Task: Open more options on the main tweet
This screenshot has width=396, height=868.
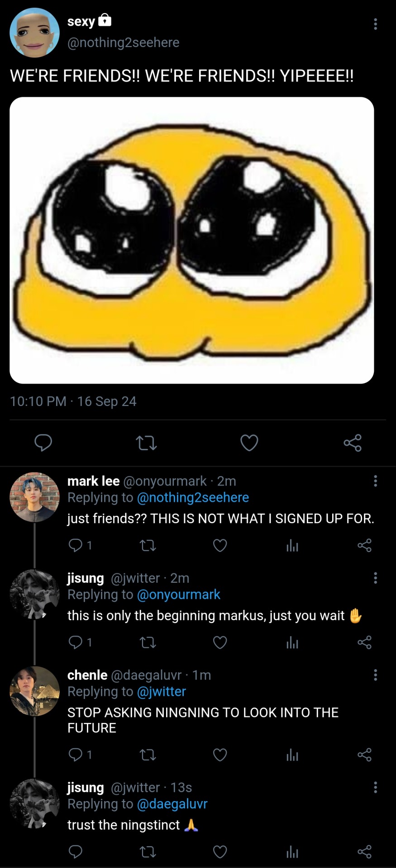Action: pyautogui.click(x=375, y=24)
